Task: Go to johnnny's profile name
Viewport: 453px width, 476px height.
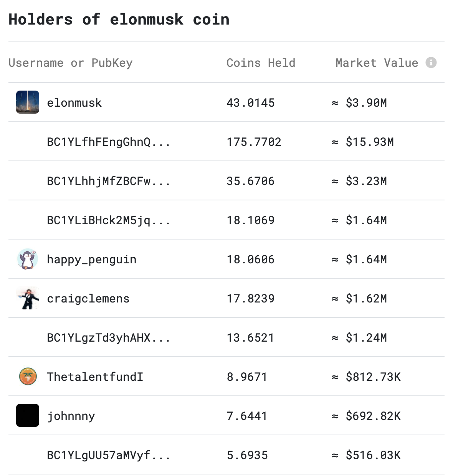Action: click(x=71, y=416)
